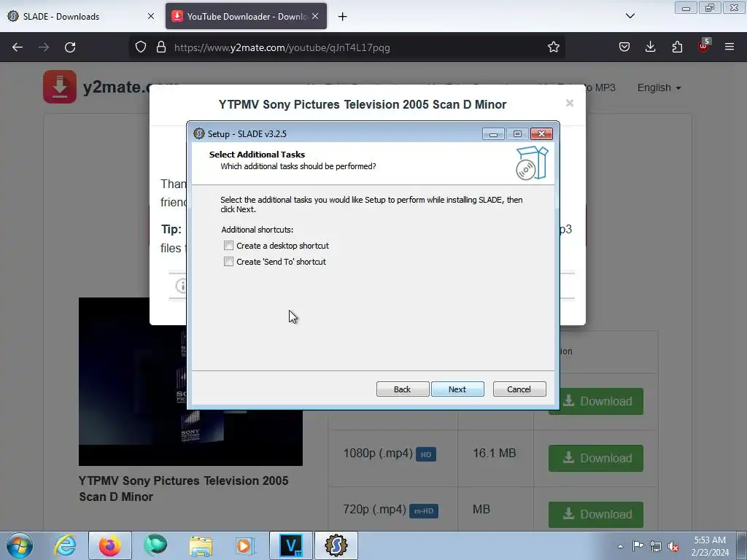Click the video title below thumbnail
The image size is (747, 560).
(x=183, y=489)
